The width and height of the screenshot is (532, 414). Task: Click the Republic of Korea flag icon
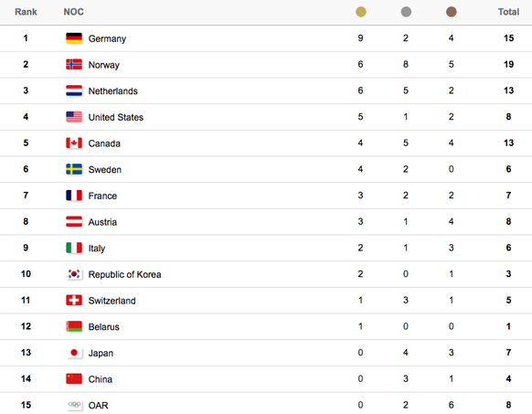74,274
